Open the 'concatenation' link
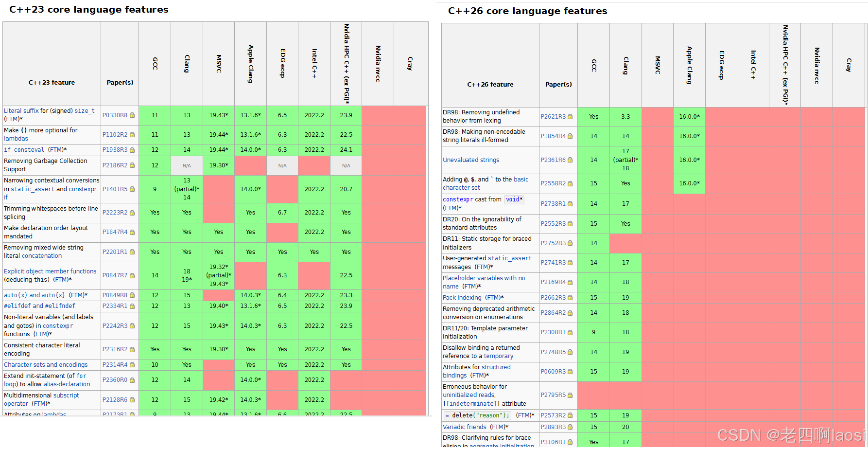This screenshot has width=868, height=450. pos(42,256)
